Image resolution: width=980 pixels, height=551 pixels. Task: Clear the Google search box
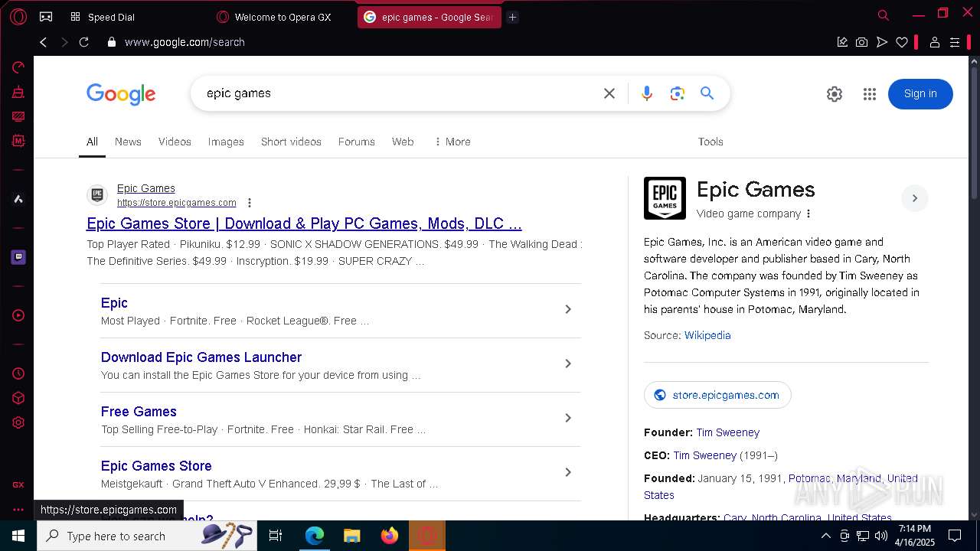click(609, 93)
